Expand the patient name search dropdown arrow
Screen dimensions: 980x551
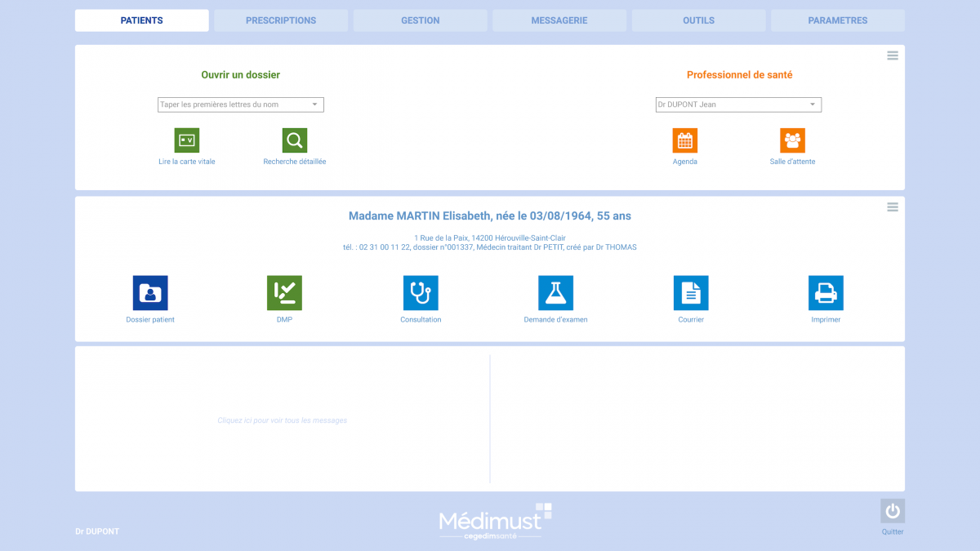pyautogui.click(x=315, y=104)
